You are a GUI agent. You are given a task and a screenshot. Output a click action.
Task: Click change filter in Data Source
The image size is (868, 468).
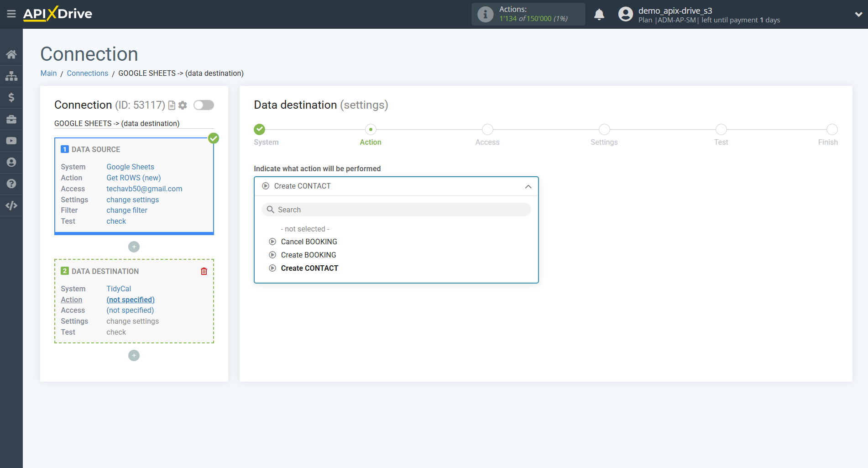click(x=127, y=210)
